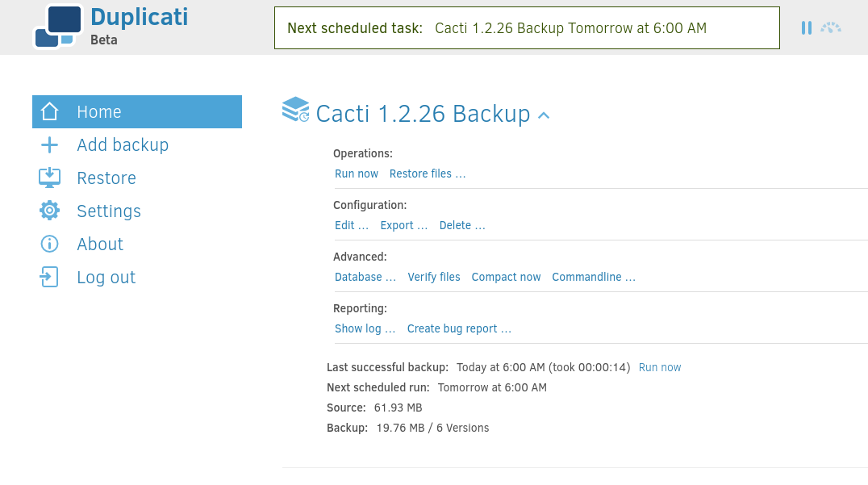Click the Home house icon
The width and height of the screenshot is (868, 485).
pyautogui.click(x=49, y=111)
